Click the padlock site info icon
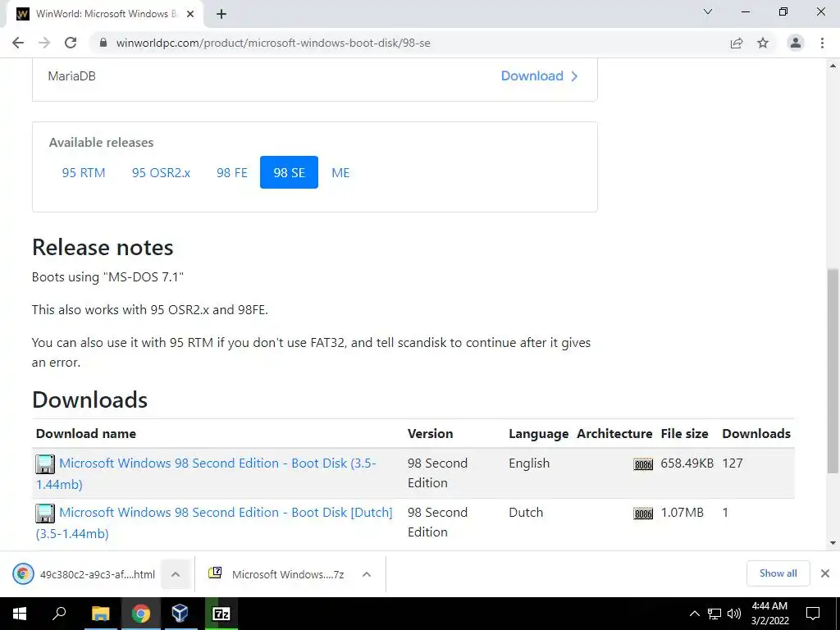 tap(103, 43)
